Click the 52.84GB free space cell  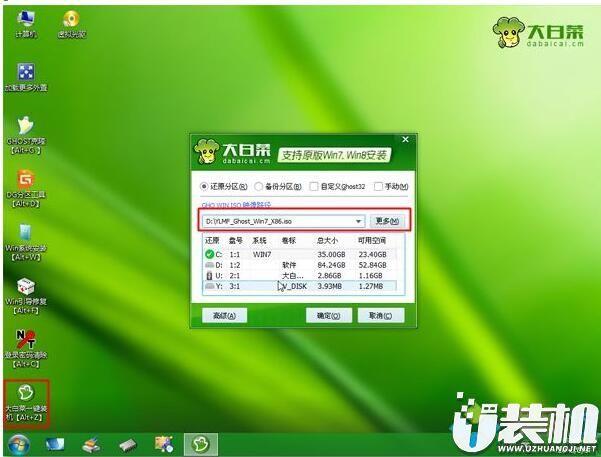coord(372,265)
